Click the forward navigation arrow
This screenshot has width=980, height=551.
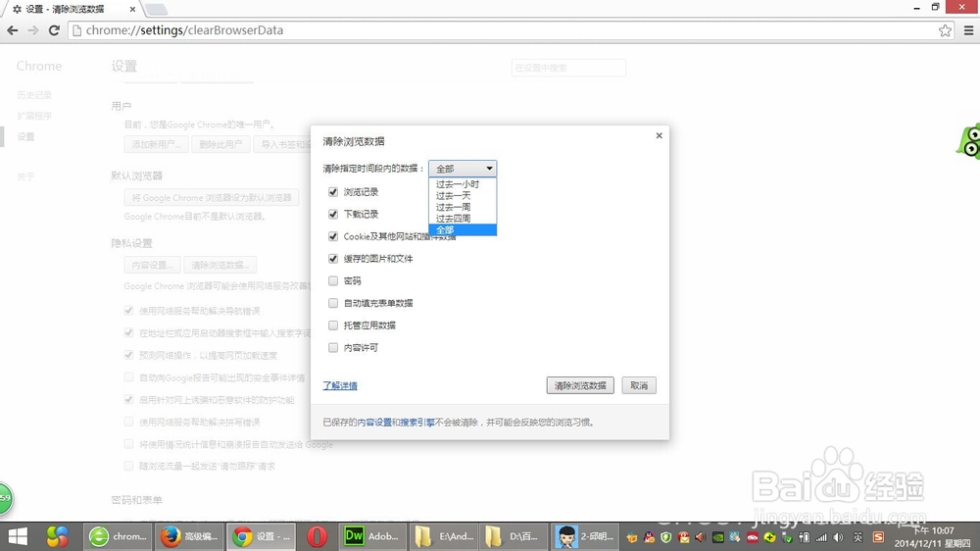33,30
